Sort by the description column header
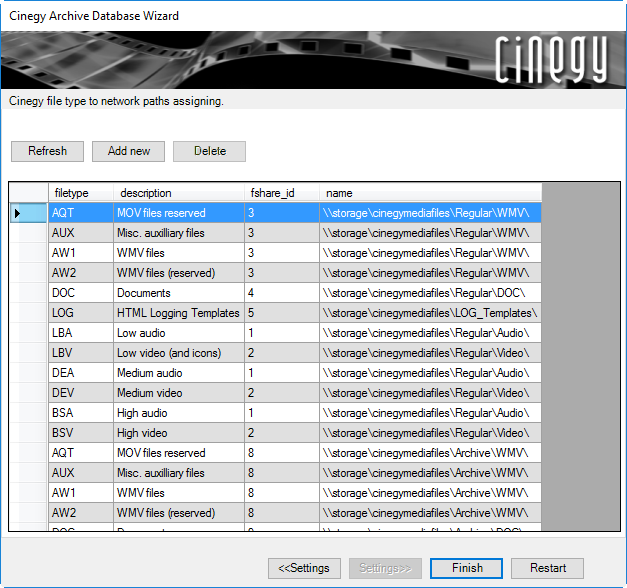Screen dimensions: 627x588 (179, 193)
